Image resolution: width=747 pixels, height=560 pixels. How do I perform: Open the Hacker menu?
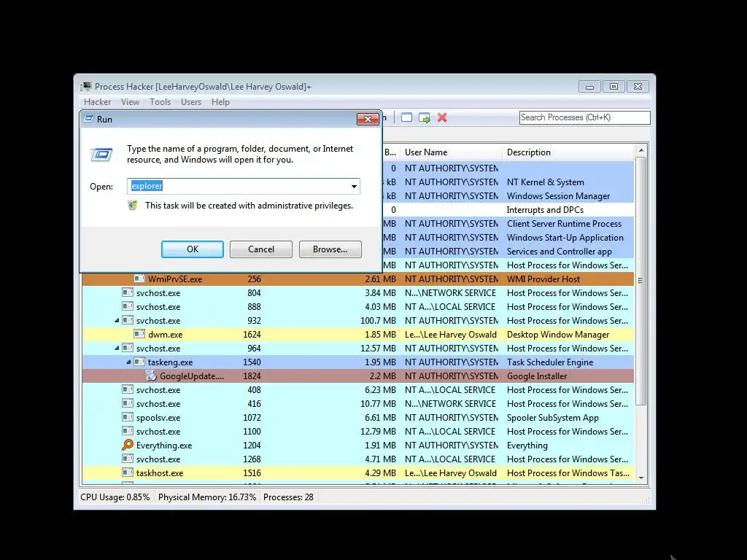pos(97,102)
